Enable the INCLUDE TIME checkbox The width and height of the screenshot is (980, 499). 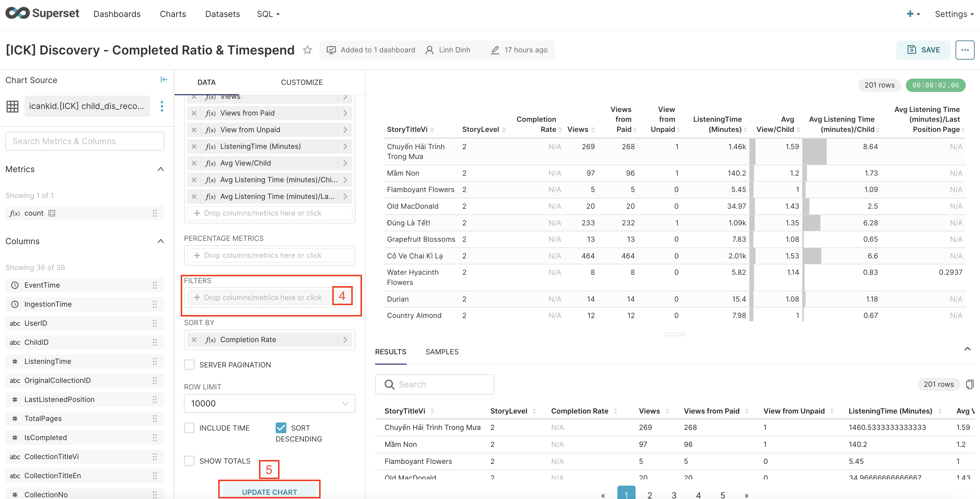pyautogui.click(x=189, y=428)
